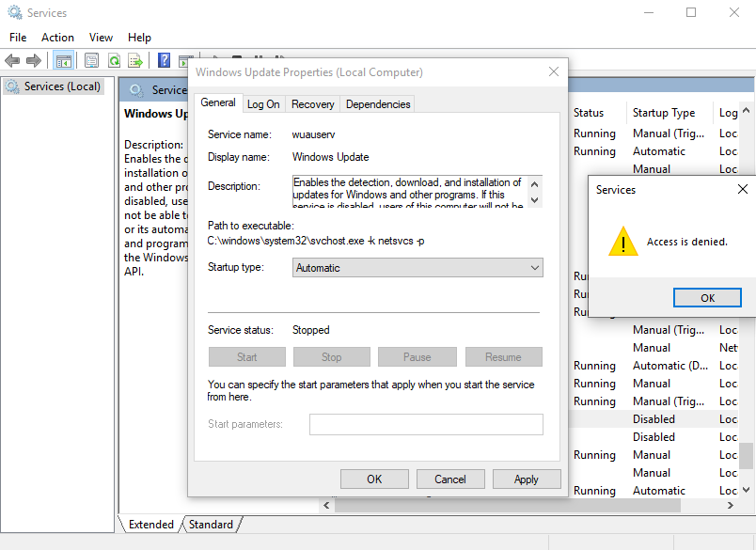Click Windows Update display name text
The image size is (756, 550).
point(330,157)
